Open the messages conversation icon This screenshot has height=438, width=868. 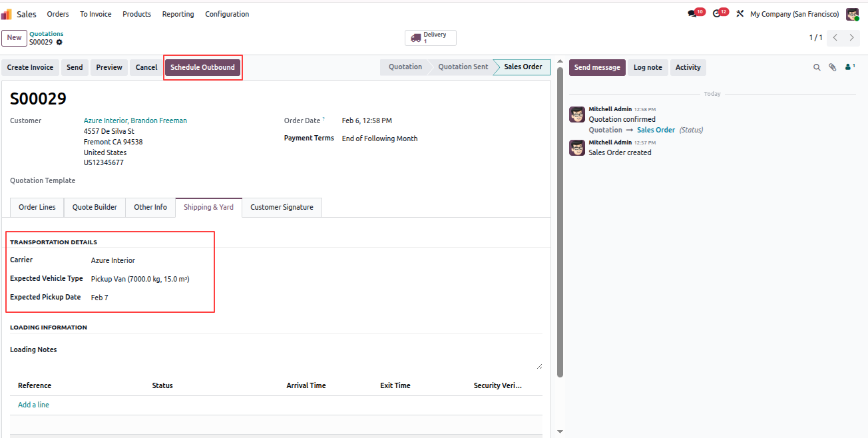(692, 14)
